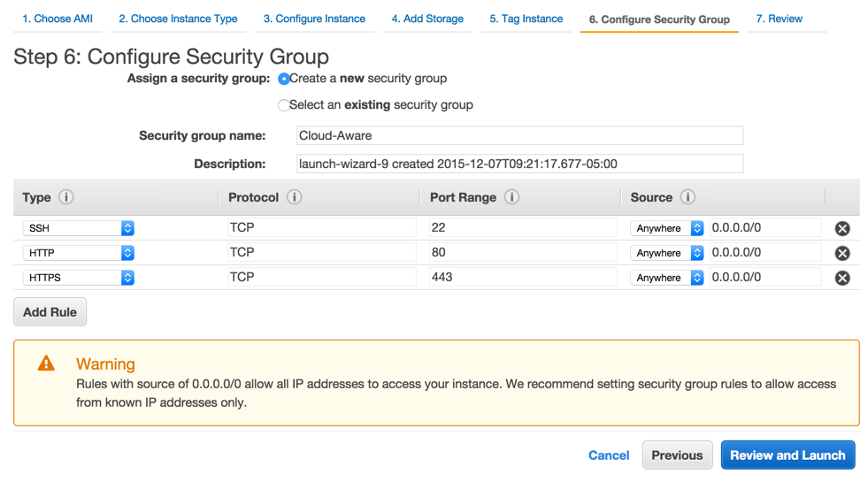Screen dimensions: 868x482
Task: Click the info icon beside Protocol
Action: [294, 197]
